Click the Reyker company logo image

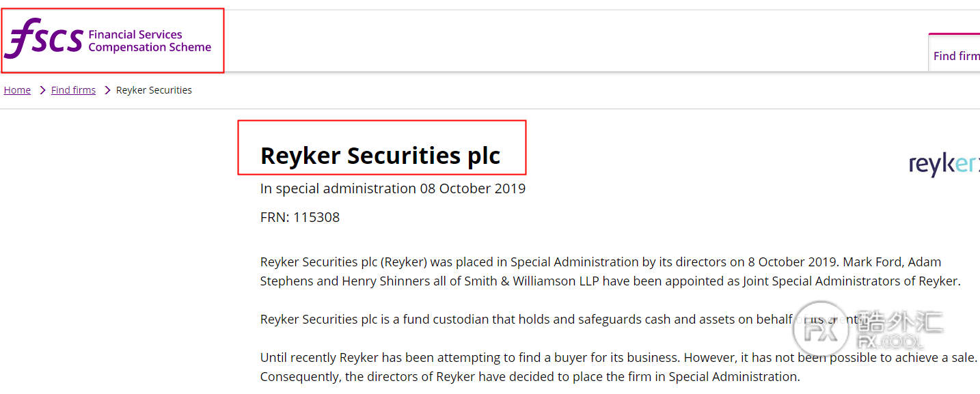click(944, 164)
